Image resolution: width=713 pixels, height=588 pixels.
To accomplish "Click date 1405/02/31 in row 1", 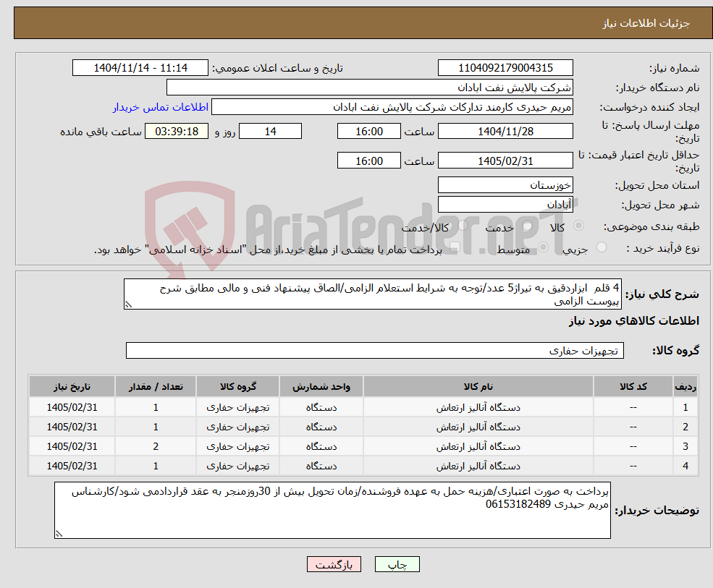I will click(x=72, y=408).
